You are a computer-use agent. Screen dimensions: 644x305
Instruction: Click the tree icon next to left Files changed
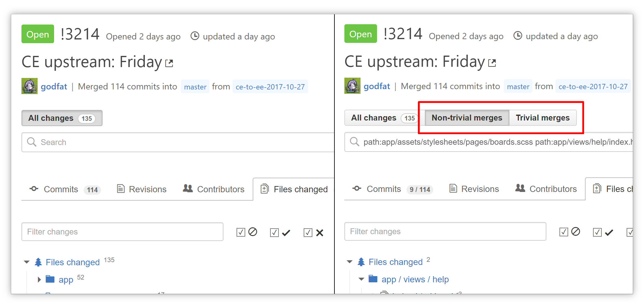tap(38, 262)
